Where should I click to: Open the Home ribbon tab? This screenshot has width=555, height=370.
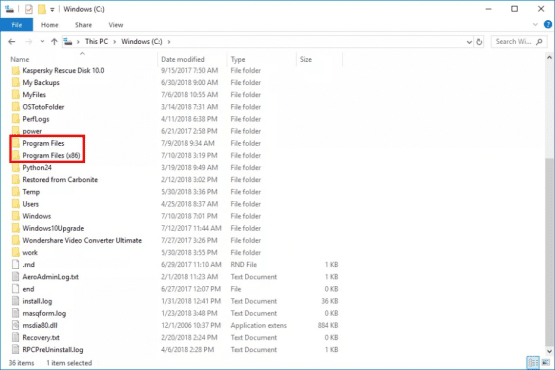tap(50, 25)
